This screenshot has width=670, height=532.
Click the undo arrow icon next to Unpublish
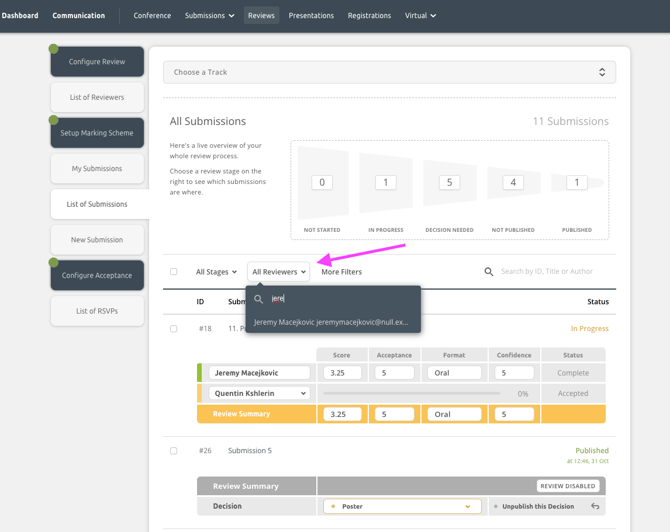coord(595,506)
